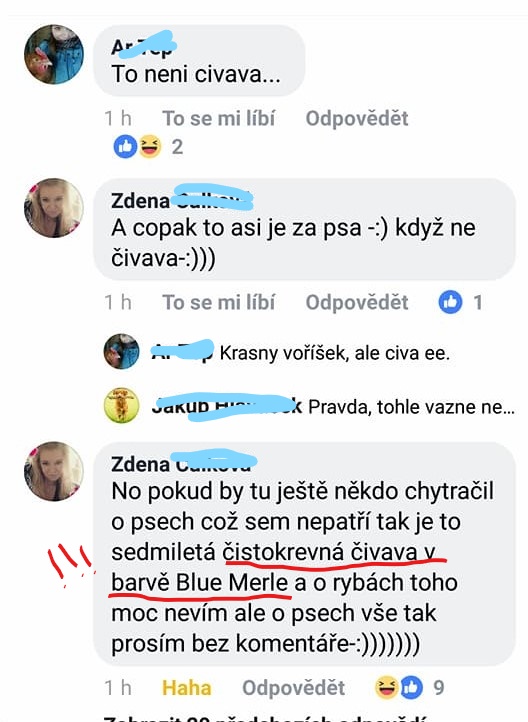
Task: Open Jakub's green round avatar
Action: [122, 405]
